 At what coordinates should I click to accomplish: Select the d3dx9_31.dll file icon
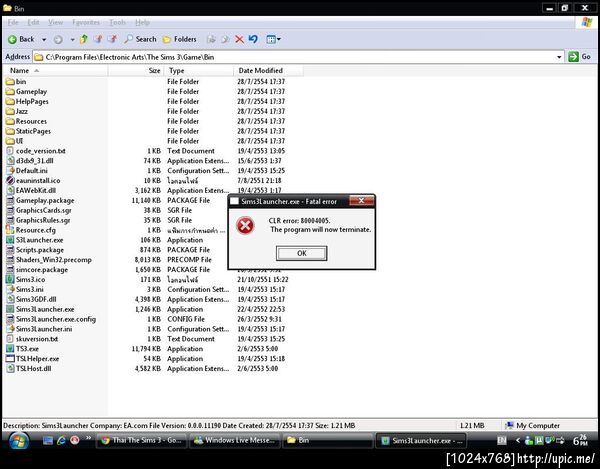pyautogui.click(x=10, y=161)
